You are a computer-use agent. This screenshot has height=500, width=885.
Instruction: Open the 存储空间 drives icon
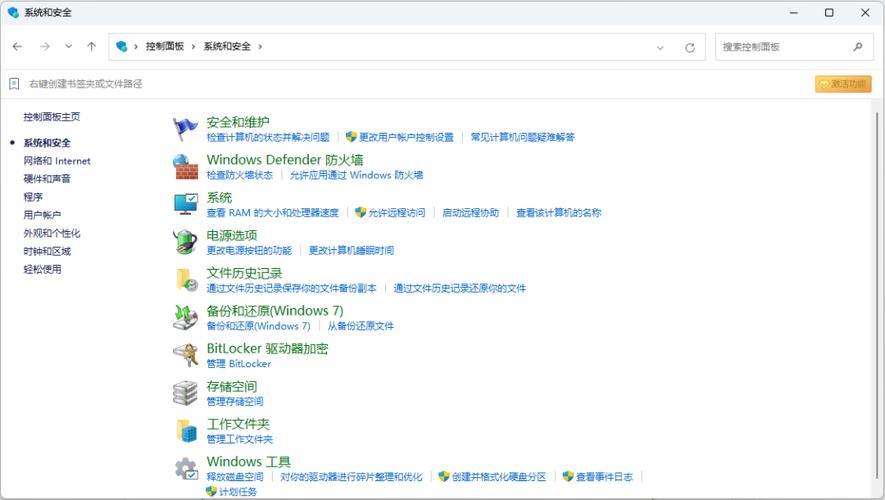186,393
